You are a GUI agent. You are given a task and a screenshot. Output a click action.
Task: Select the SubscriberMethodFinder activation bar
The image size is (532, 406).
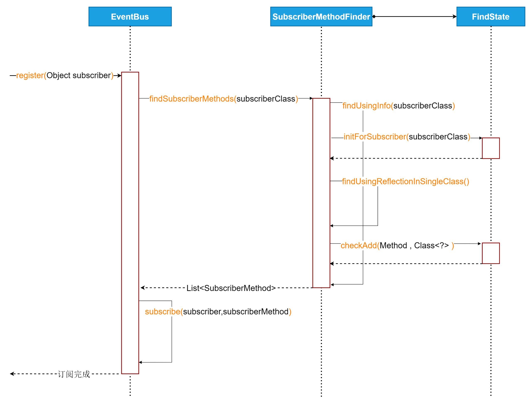[x=321, y=193]
